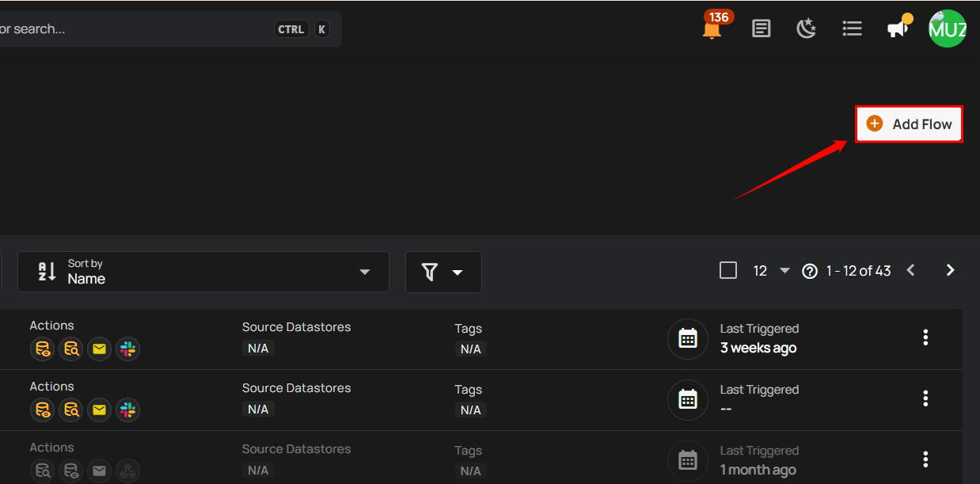
Task: Go to the next page of flows
Action: point(950,271)
